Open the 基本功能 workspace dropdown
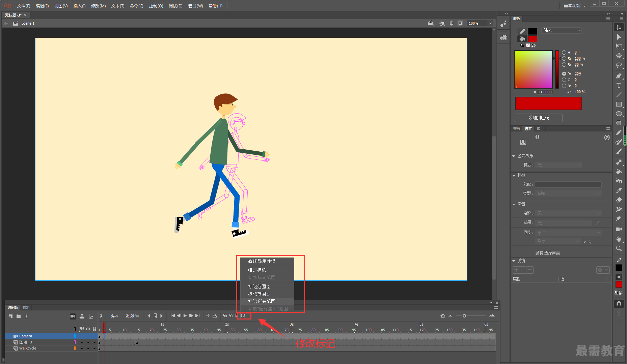This screenshot has width=627, height=364. pos(574,6)
